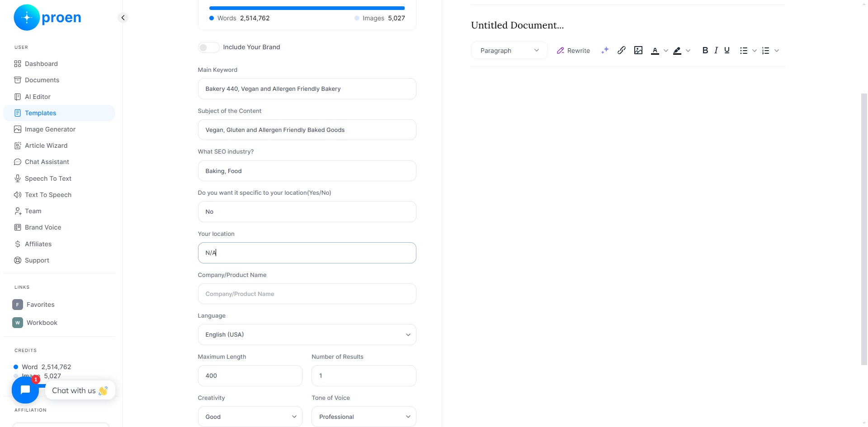Click the Maximum Length field
This screenshot has width=868, height=427.
click(x=250, y=375)
